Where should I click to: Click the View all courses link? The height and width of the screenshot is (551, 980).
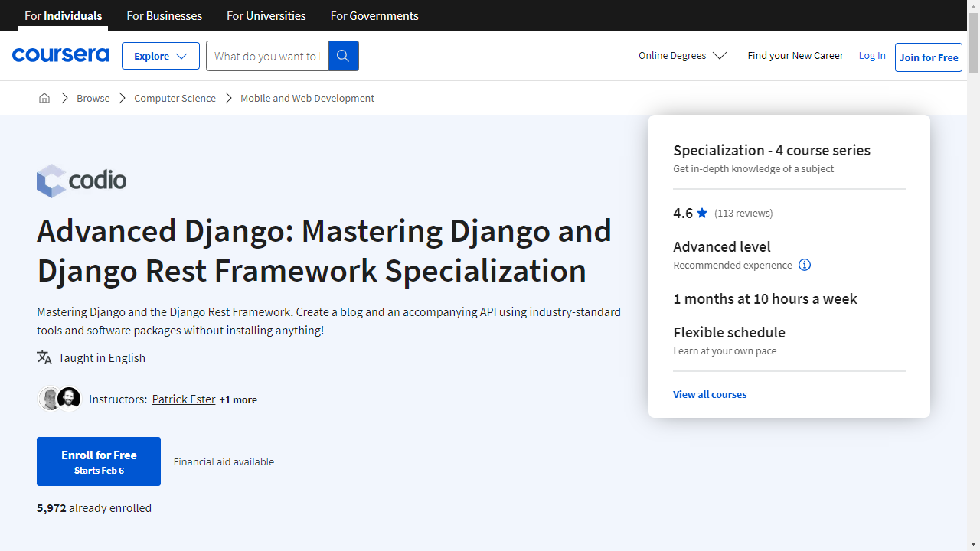tap(710, 394)
